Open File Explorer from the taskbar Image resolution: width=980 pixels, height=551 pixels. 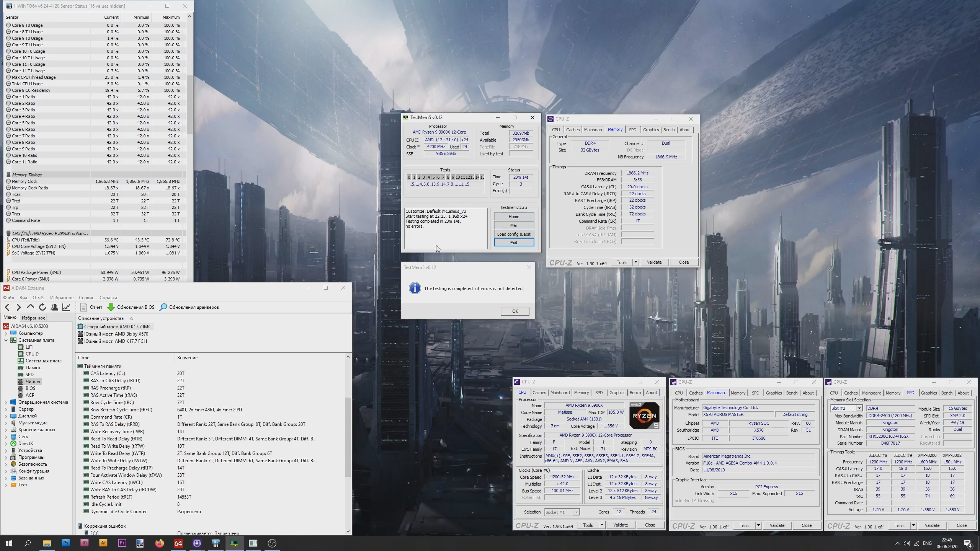[47, 543]
